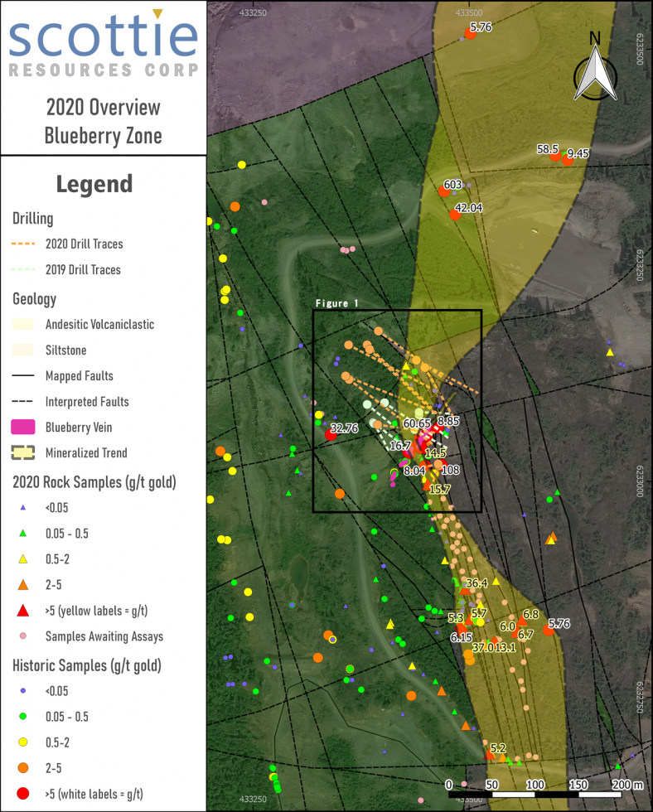This screenshot has height=812, width=653.
Task: Select the red triangle >5 legend symbol
Action: point(23,611)
